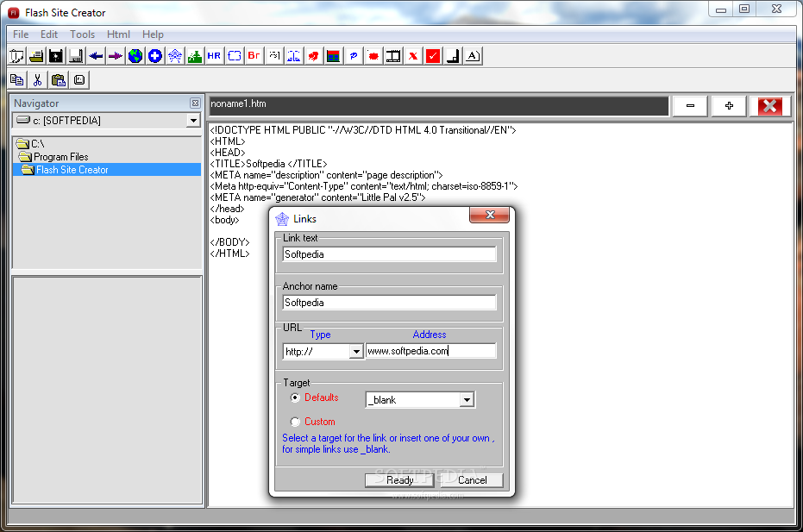This screenshot has height=532, width=803.
Task: Click the new document toolbar icon
Action: [16, 56]
